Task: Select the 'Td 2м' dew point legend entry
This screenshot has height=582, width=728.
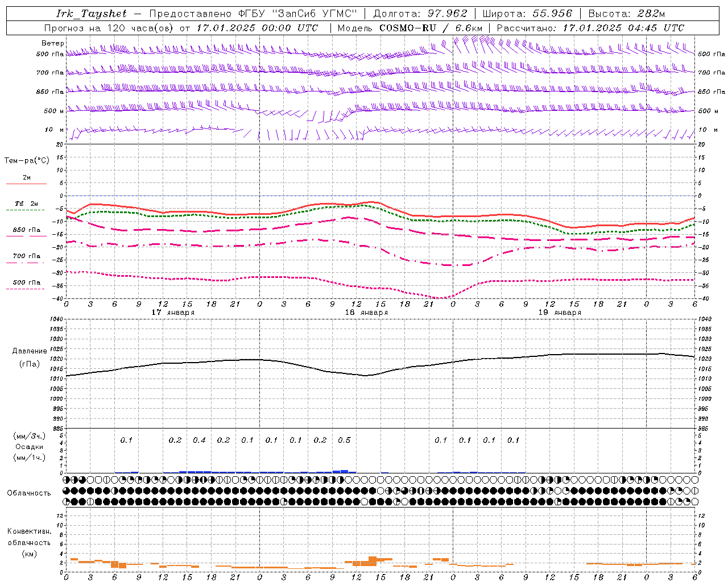Action: click(26, 203)
